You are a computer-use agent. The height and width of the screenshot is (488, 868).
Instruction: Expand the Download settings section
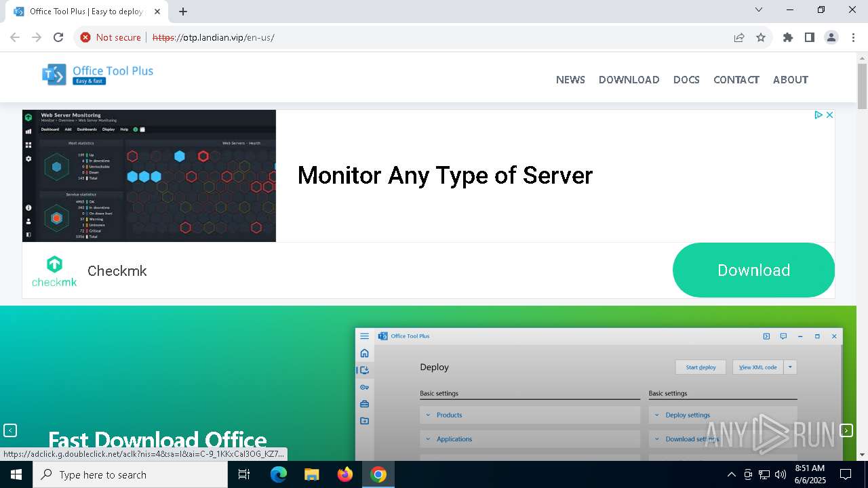click(723, 439)
